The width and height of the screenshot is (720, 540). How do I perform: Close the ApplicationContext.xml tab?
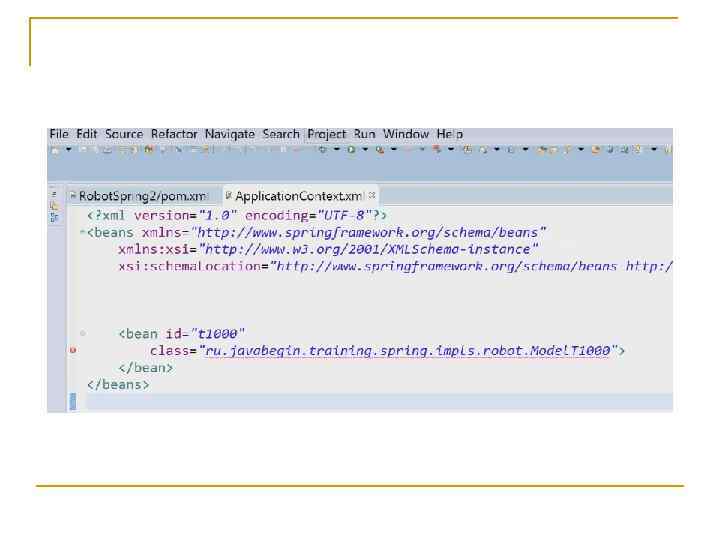(x=372, y=195)
